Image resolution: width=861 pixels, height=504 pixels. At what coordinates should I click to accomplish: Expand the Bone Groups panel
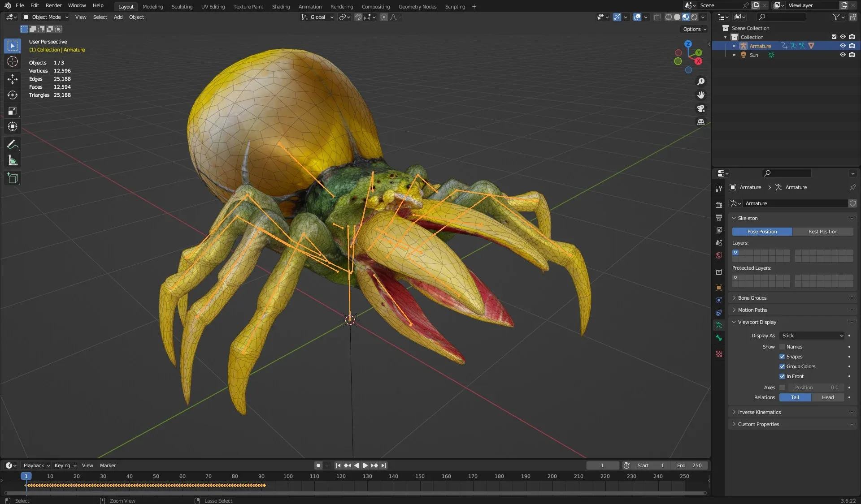tap(752, 298)
